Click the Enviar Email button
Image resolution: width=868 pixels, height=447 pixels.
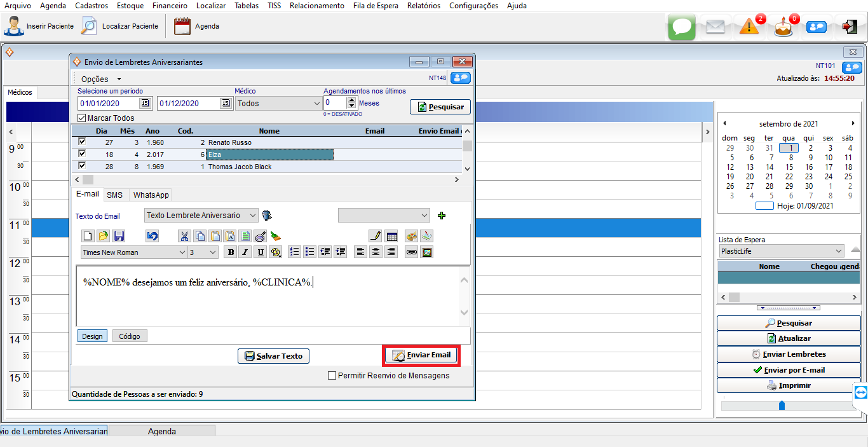(421, 355)
